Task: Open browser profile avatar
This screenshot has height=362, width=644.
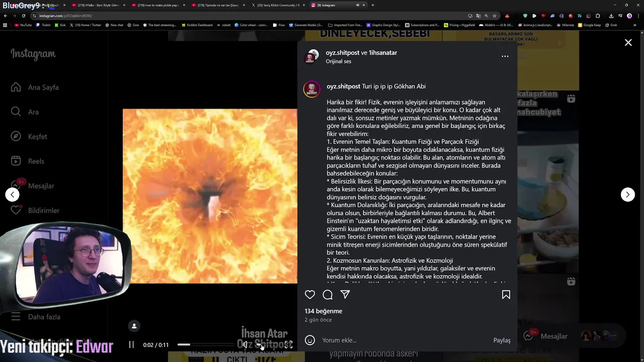Action: click(629, 16)
